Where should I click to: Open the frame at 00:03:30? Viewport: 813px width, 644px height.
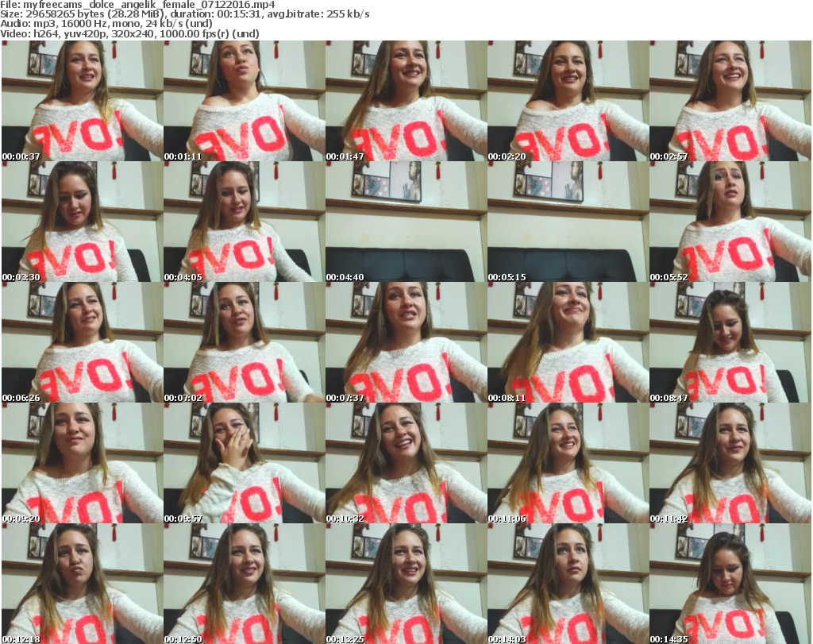pyautogui.click(x=83, y=222)
